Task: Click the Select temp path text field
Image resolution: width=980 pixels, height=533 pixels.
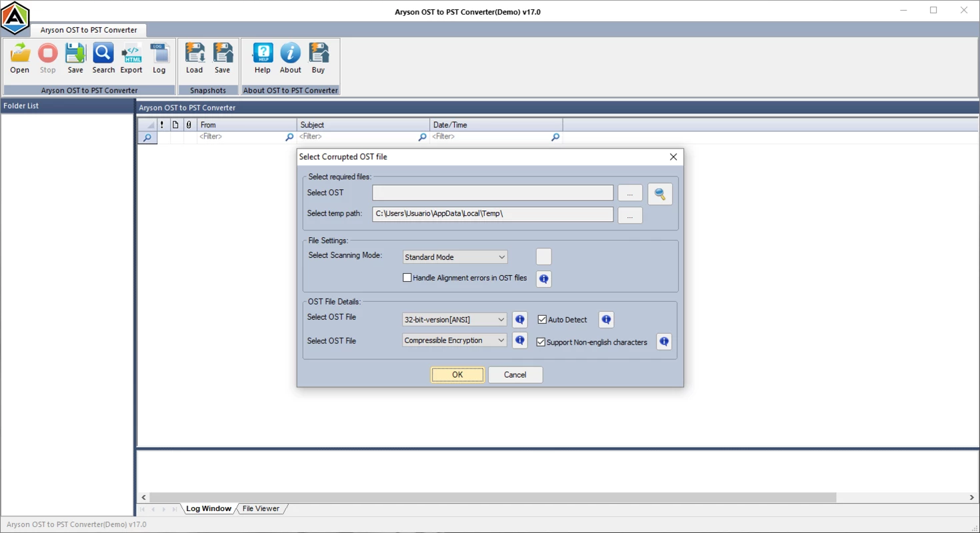Action: [x=493, y=214]
